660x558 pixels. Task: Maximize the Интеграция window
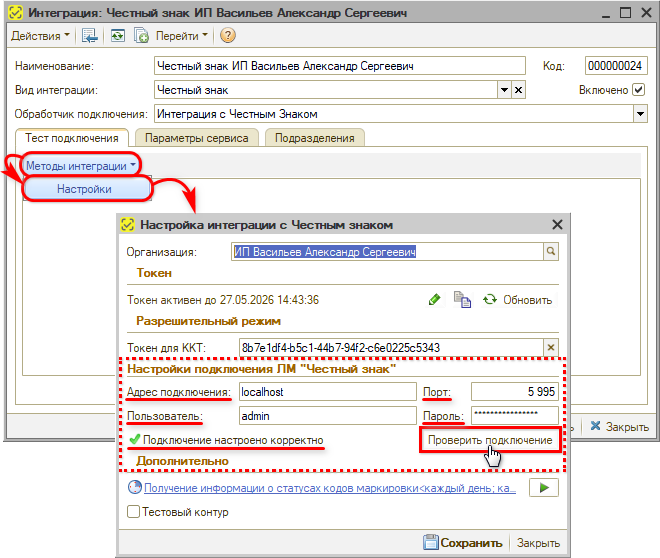click(x=625, y=13)
